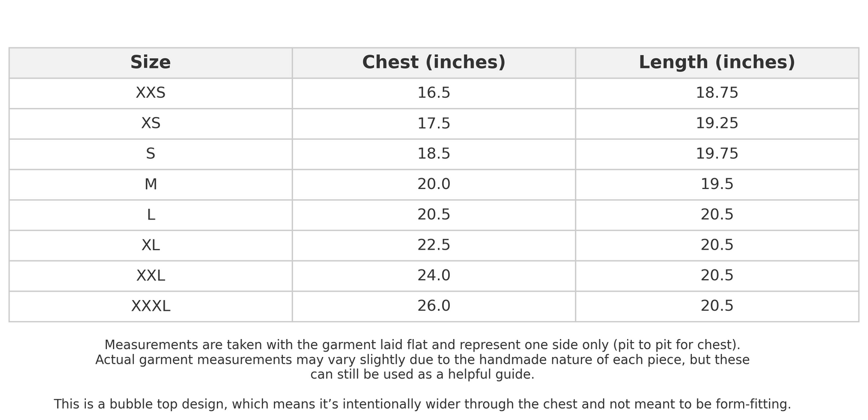Viewport: 868px width, 420px height.
Task: Click the bubble top design note text
Action: [422, 404]
